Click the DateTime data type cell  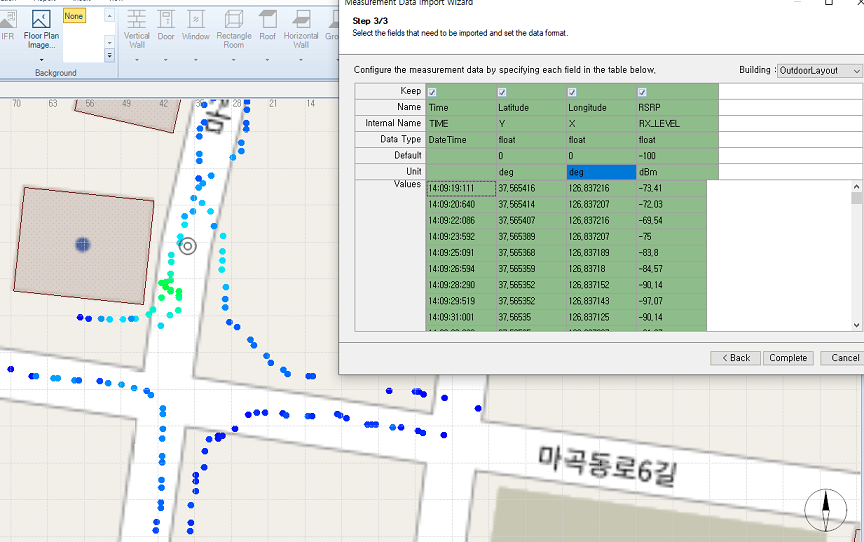pyautogui.click(x=461, y=139)
